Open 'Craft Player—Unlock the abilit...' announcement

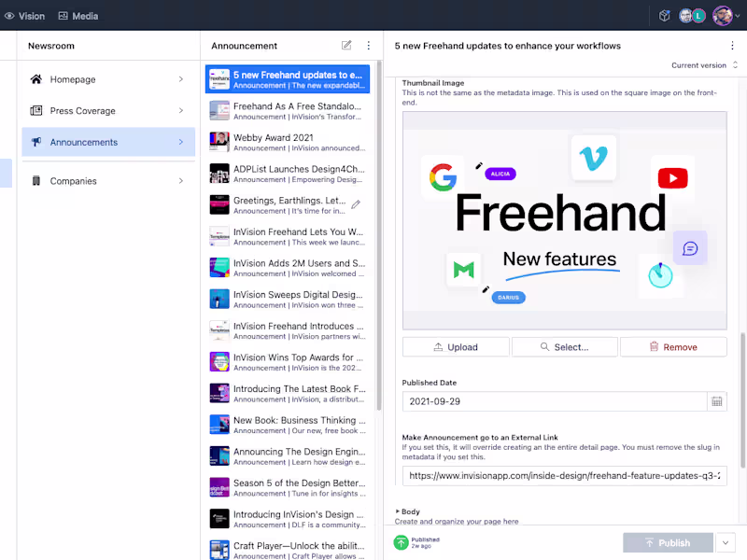[288, 549]
